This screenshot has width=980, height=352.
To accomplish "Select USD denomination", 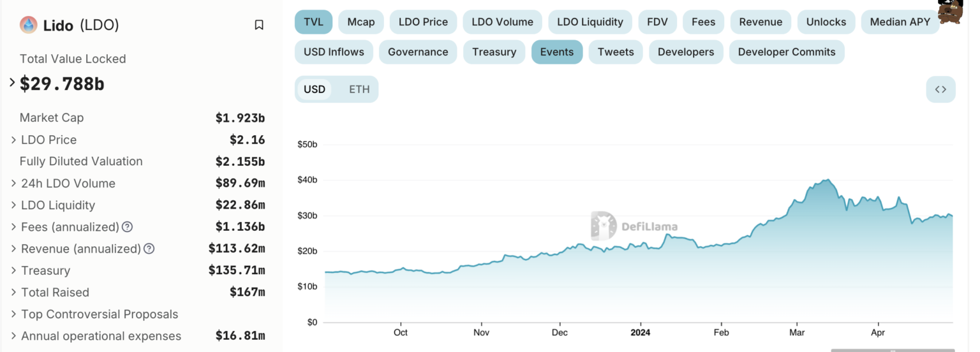I will coord(315,89).
